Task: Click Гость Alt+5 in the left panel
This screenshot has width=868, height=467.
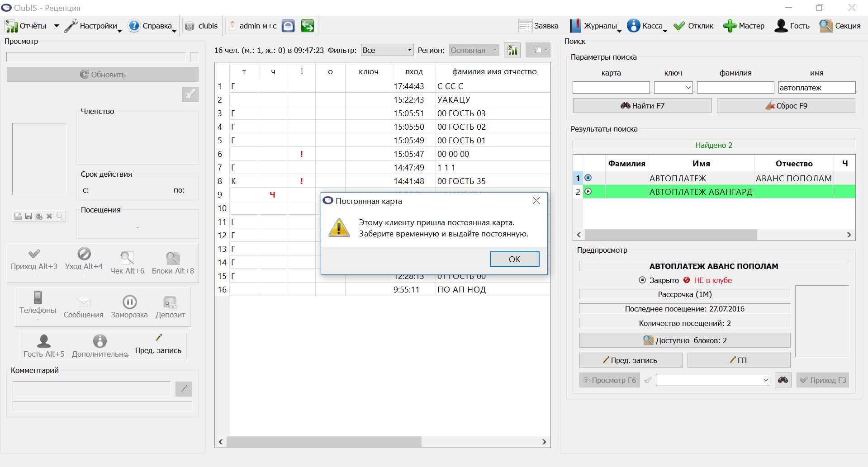Action: (44, 346)
